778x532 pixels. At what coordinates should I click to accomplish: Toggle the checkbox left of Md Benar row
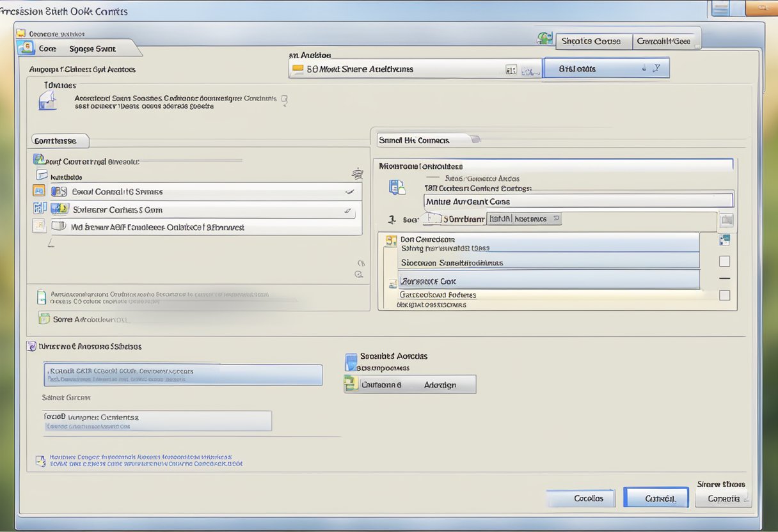pyautogui.click(x=38, y=226)
